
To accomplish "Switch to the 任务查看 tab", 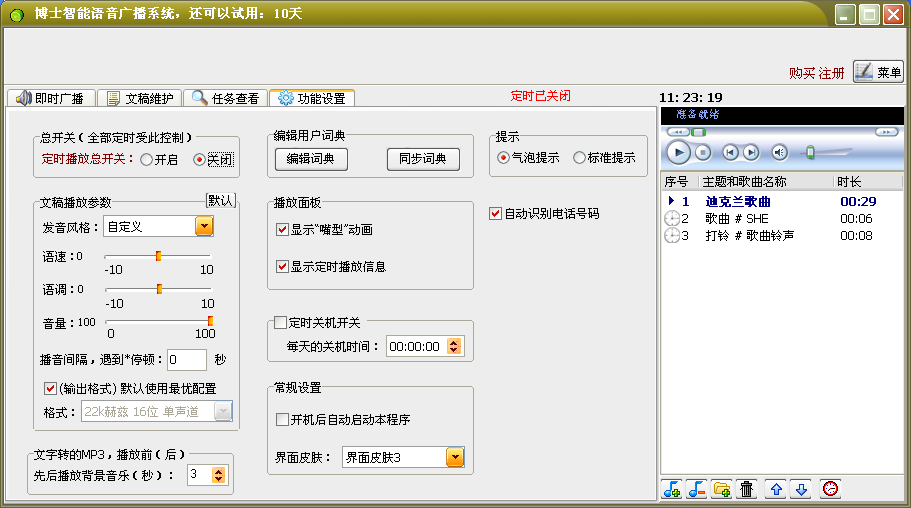I will pos(226,98).
